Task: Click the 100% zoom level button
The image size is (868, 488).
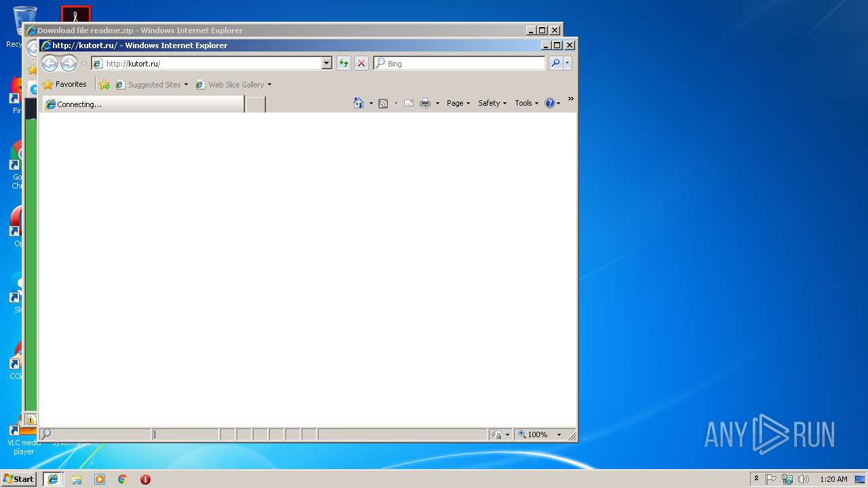Action: pos(534,434)
